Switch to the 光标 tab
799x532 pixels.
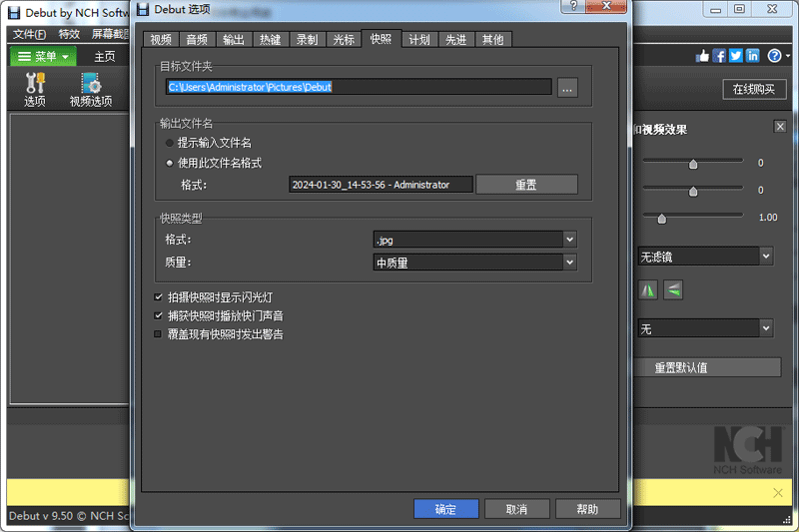pyautogui.click(x=344, y=39)
